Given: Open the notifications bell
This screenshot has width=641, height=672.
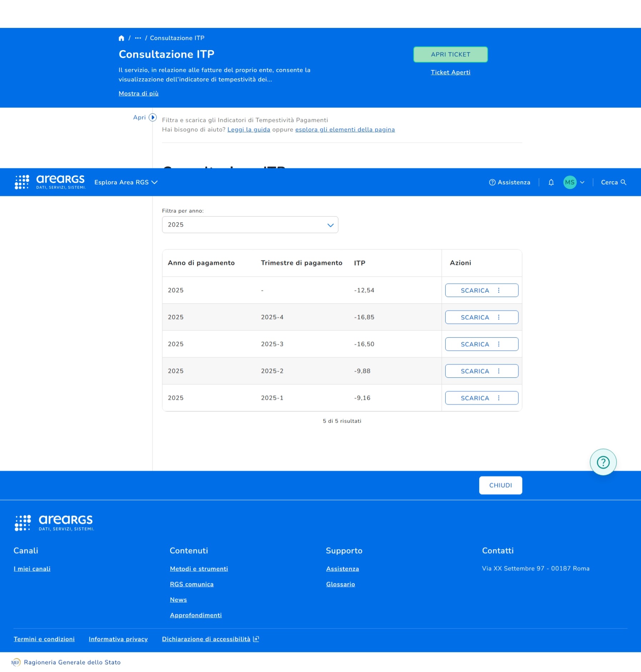Looking at the screenshot, I should [x=551, y=183].
